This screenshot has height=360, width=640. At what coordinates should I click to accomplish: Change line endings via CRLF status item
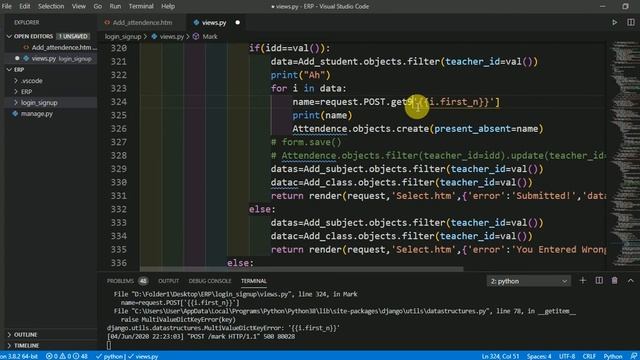click(x=589, y=356)
